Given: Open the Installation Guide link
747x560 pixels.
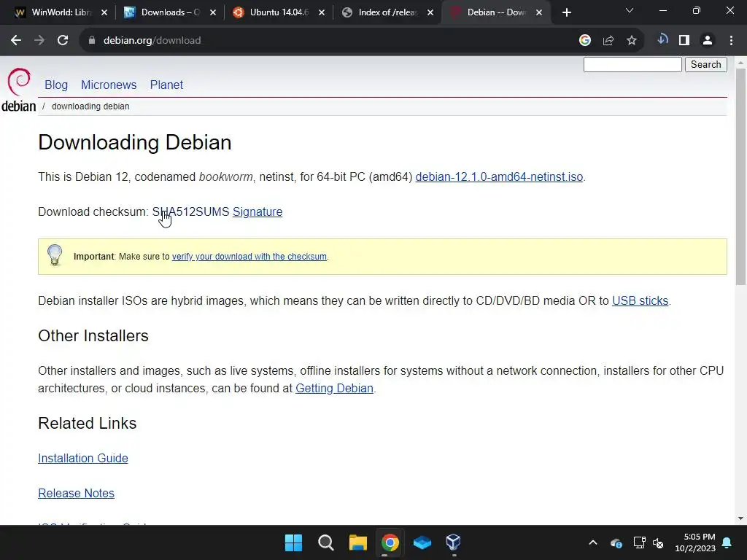Looking at the screenshot, I should click(x=83, y=458).
